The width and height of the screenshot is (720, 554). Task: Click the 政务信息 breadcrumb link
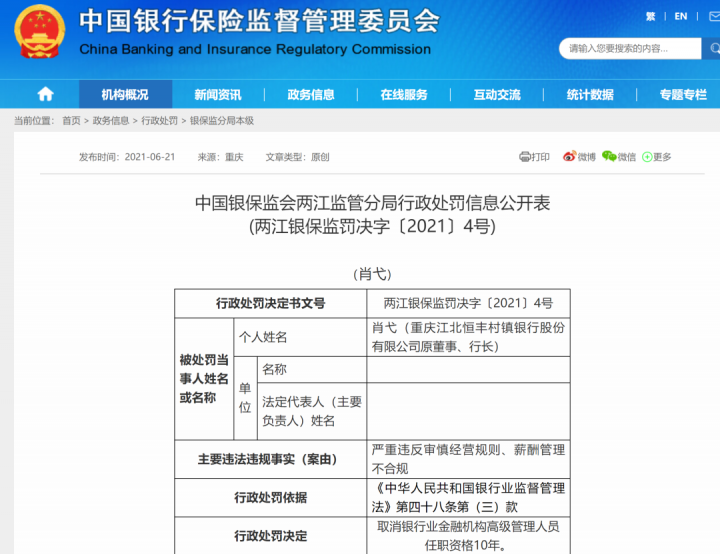pos(111,120)
